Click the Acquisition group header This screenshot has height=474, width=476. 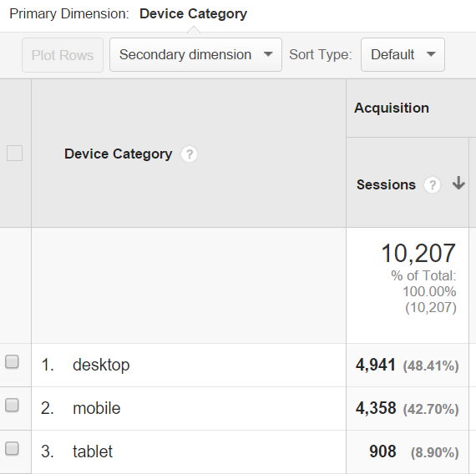392,108
